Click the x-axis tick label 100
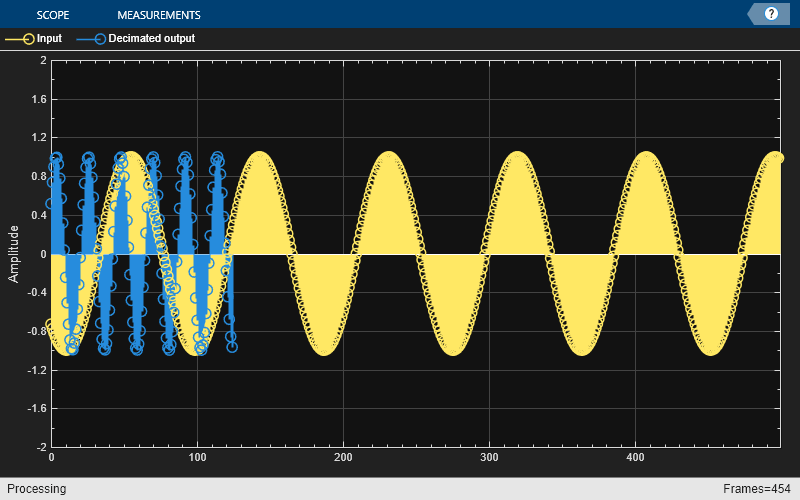Image resolution: width=800 pixels, height=500 pixels. (x=197, y=457)
